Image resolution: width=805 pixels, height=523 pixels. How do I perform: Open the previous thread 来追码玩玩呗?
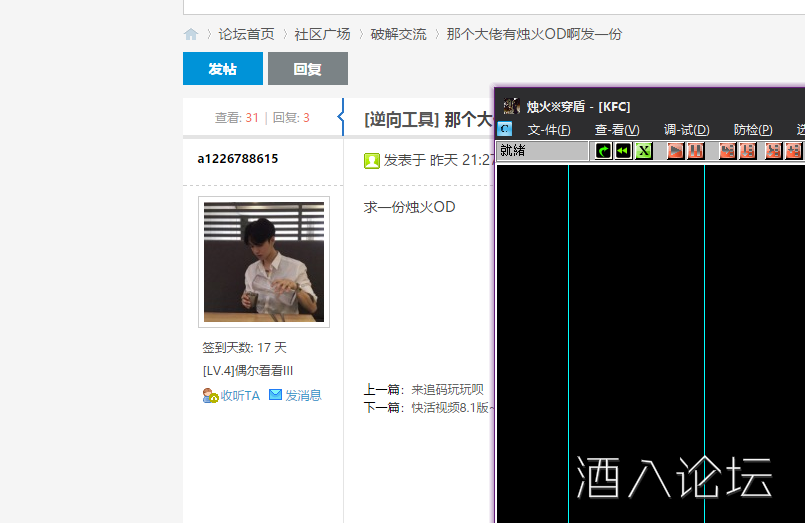447,390
